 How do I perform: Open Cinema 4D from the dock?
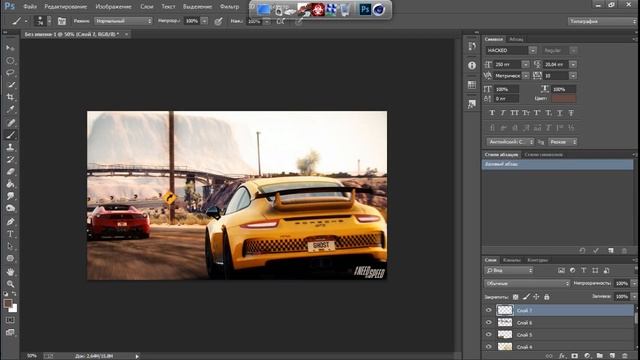tap(379, 9)
